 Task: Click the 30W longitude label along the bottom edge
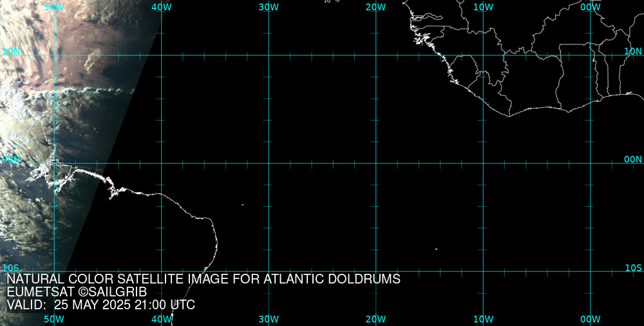(269, 320)
